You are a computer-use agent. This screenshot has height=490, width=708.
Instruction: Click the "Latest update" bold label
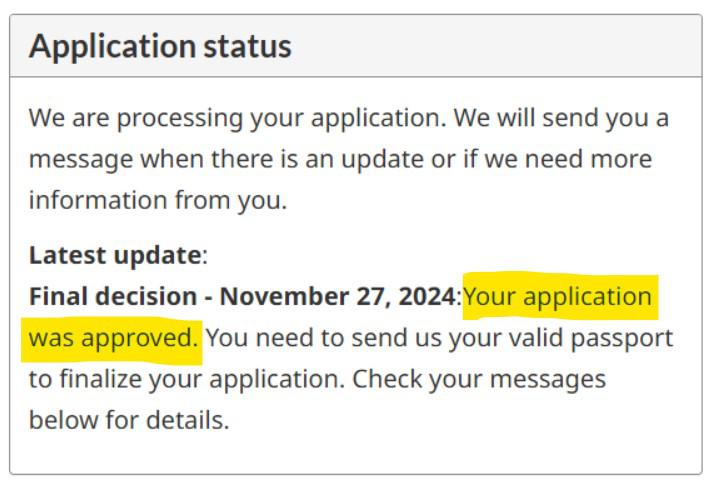114,255
